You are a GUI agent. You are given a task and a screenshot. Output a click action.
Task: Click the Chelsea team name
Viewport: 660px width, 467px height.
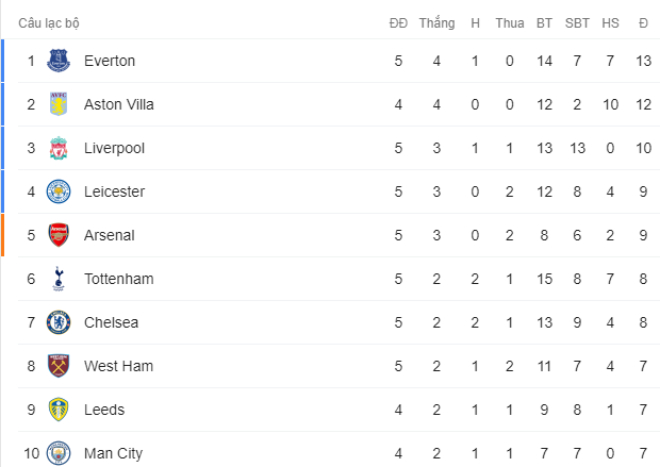pyautogui.click(x=111, y=323)
